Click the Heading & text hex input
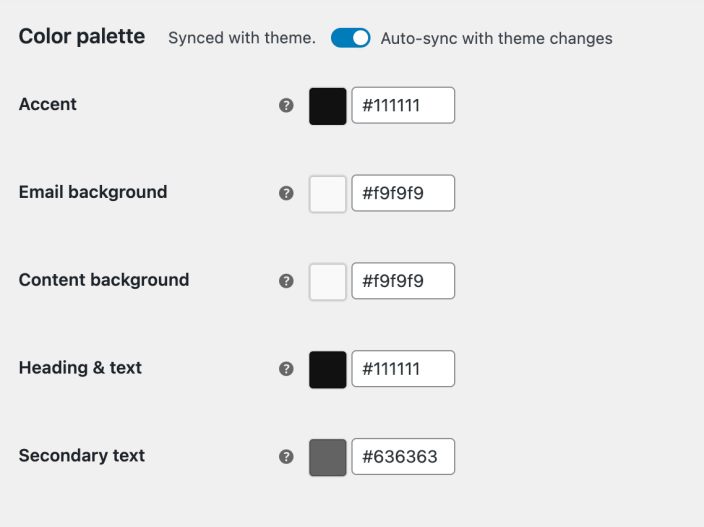This screenshot has height=527, width=704. click(x=403, y=369)
